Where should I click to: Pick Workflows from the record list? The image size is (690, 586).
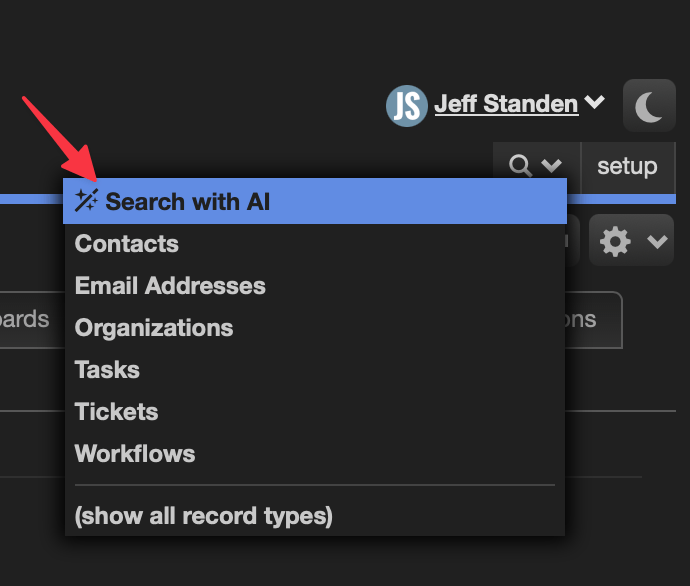(315, 454)
